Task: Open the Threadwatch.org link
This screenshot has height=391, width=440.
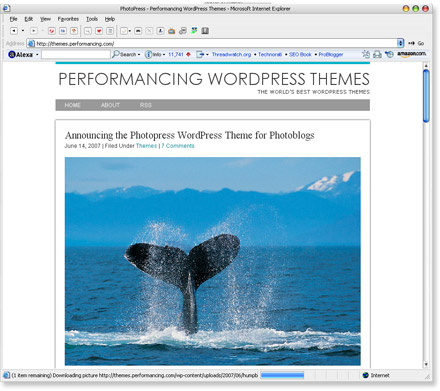Action: tap(231, 54)
